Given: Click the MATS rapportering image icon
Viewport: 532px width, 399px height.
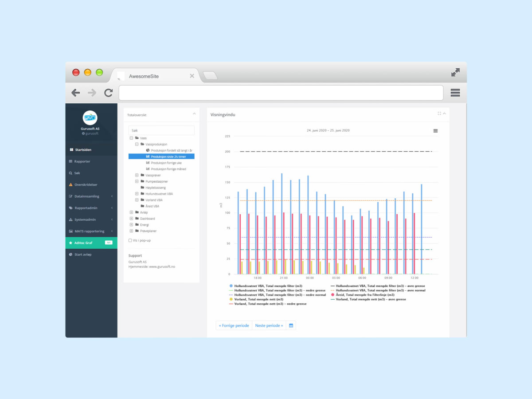Looking at the screenshot, I should pos(71,231).
